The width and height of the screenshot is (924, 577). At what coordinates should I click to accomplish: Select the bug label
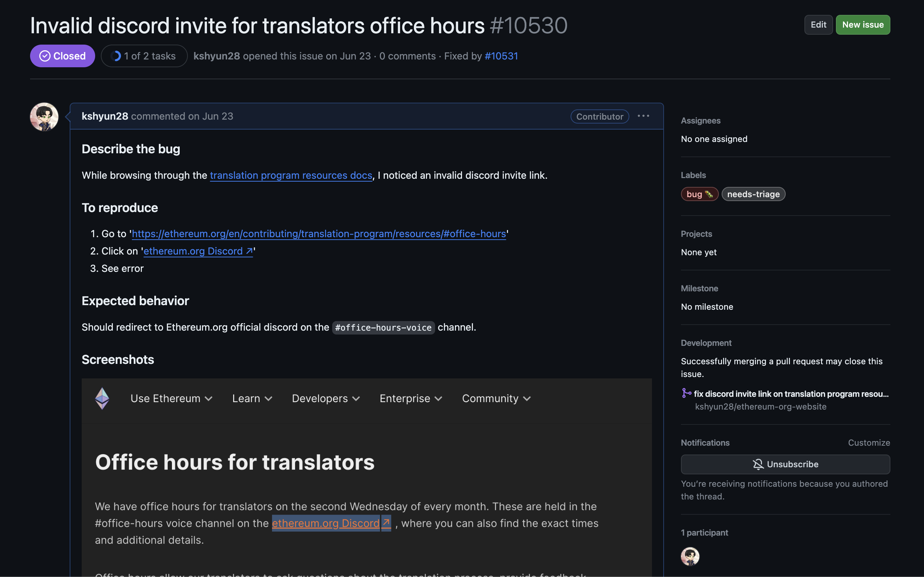(699, 194)
